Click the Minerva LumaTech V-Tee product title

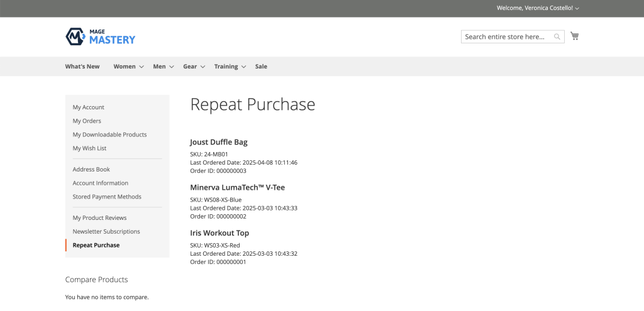tap(237, 187)
